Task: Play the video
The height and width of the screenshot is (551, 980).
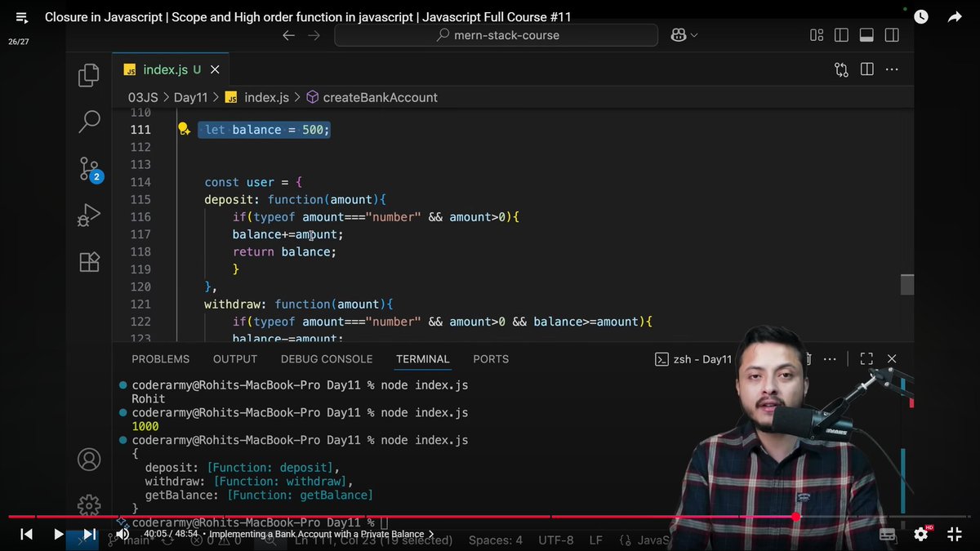Action: [x=58, y=534]
